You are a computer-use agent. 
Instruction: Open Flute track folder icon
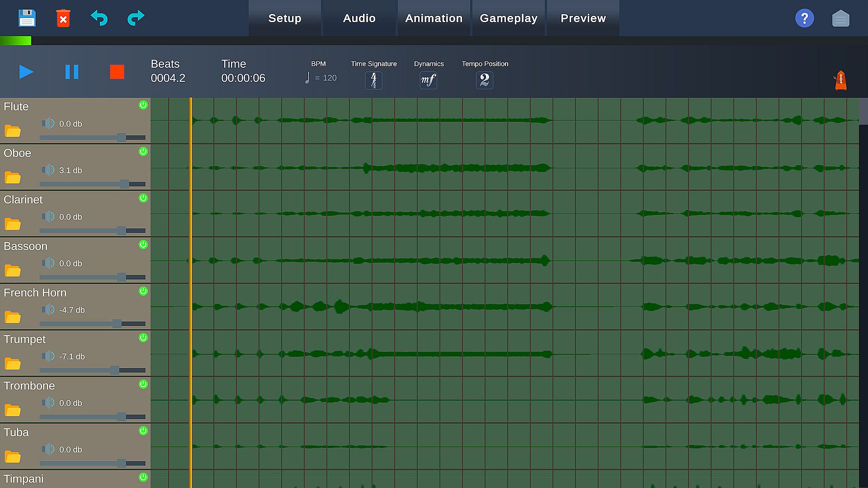[13, 131]
